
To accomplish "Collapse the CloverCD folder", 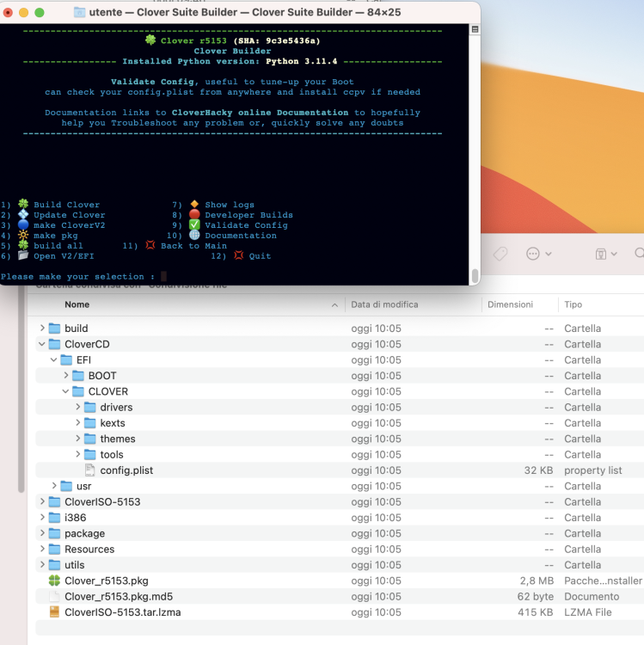I will coord(42,344).
